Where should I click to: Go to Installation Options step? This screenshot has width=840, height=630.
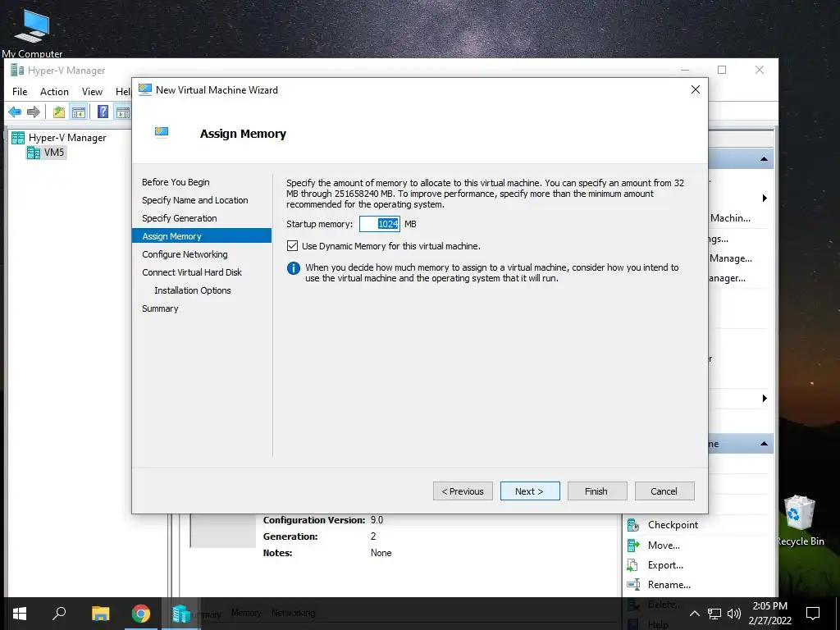(x=192, y=290)
